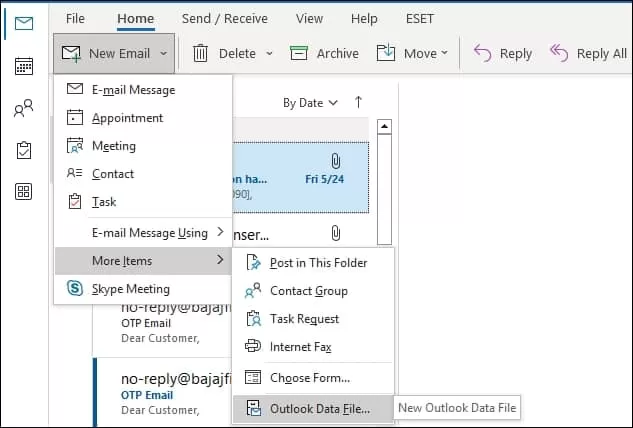Click the Archive box icon
This screenshot has height=428, width=633.
pyautogui.click(x=299, y=53)
